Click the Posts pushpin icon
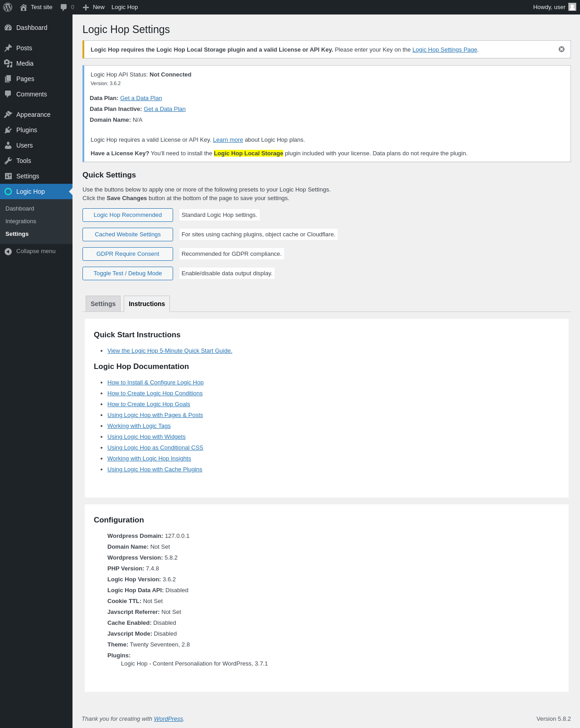This screenshot has width=580, height=728. (8, 48)
